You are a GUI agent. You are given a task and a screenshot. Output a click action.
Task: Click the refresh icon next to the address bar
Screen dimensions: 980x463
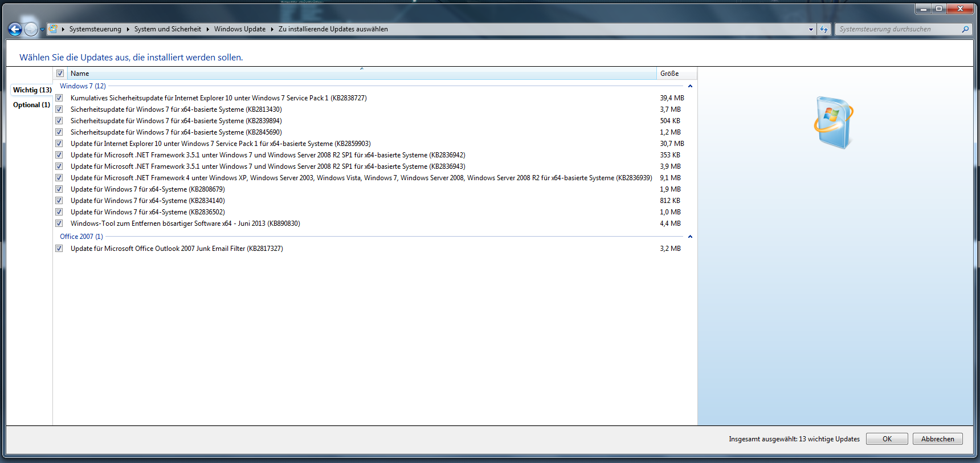pos(824,29)
